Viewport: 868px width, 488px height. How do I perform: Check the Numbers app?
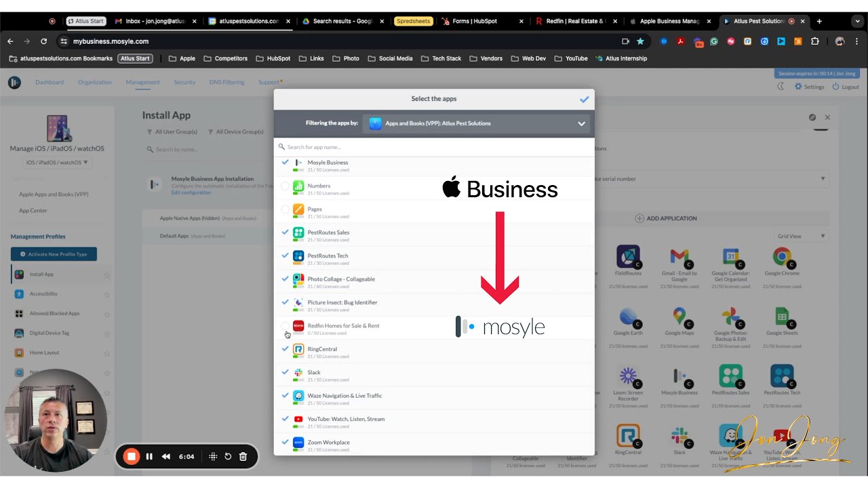coord(285,186)
